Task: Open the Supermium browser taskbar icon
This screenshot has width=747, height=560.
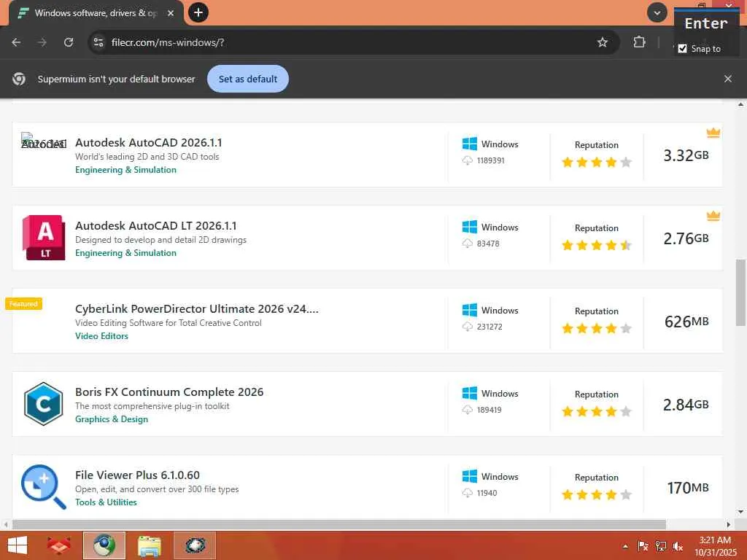Action: click(104, 545)
